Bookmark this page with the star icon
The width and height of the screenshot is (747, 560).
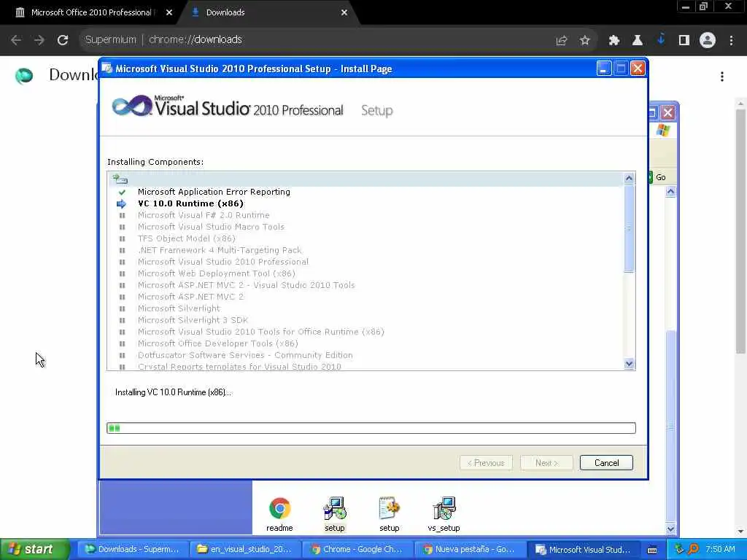click(584, 41)
